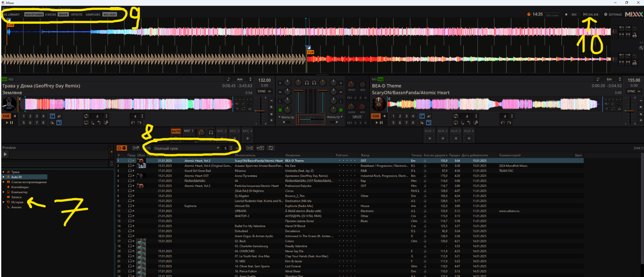Toggle SYNC on the left deck
The height and width of the screenshot is (277, 644).
click(262, 91)
